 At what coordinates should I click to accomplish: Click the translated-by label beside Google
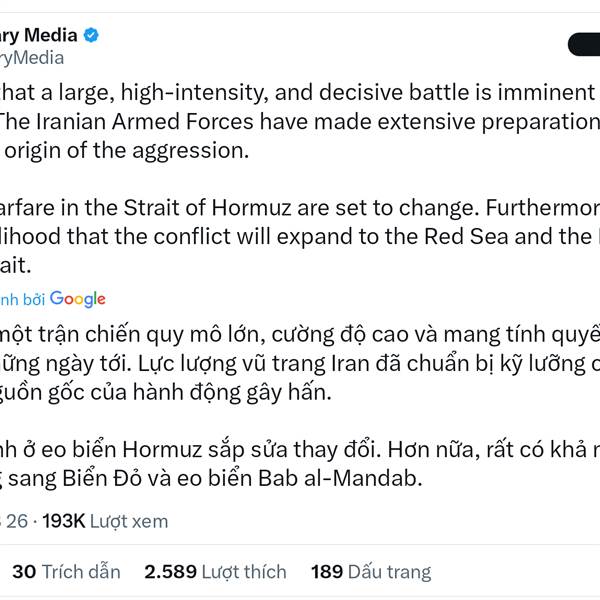click(22, 299)
